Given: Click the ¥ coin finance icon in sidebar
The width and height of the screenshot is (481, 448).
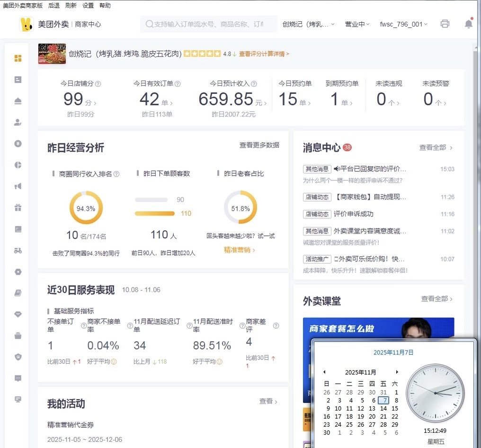Looking at the screenshot, I should [x=18, y=143].
